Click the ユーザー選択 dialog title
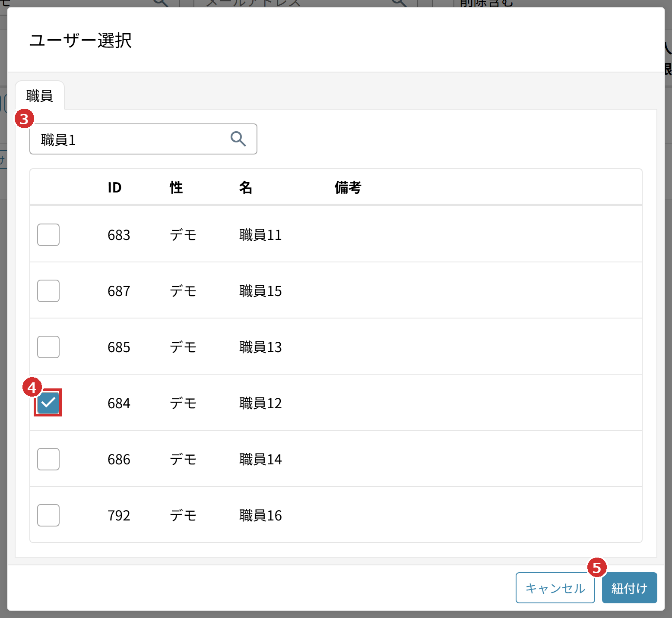 click(x=80, y=40)
